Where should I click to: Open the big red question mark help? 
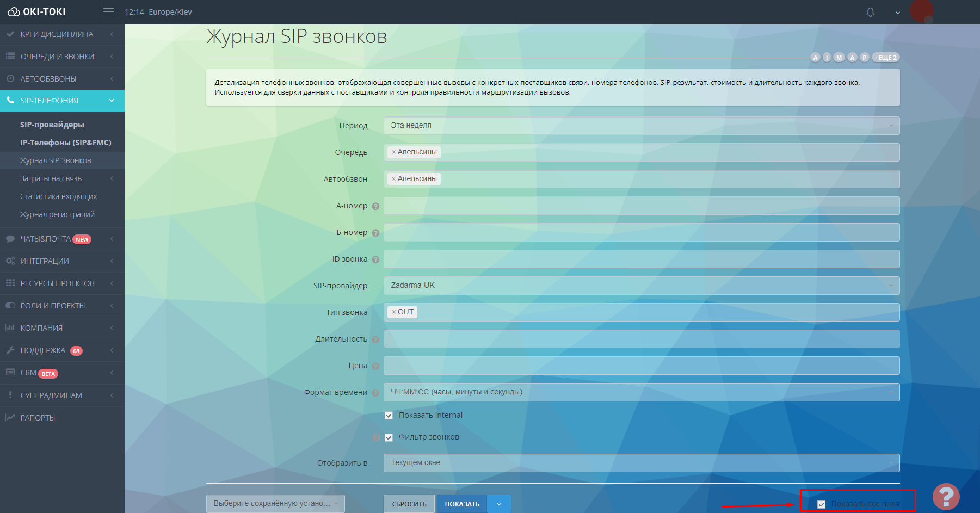946,497
